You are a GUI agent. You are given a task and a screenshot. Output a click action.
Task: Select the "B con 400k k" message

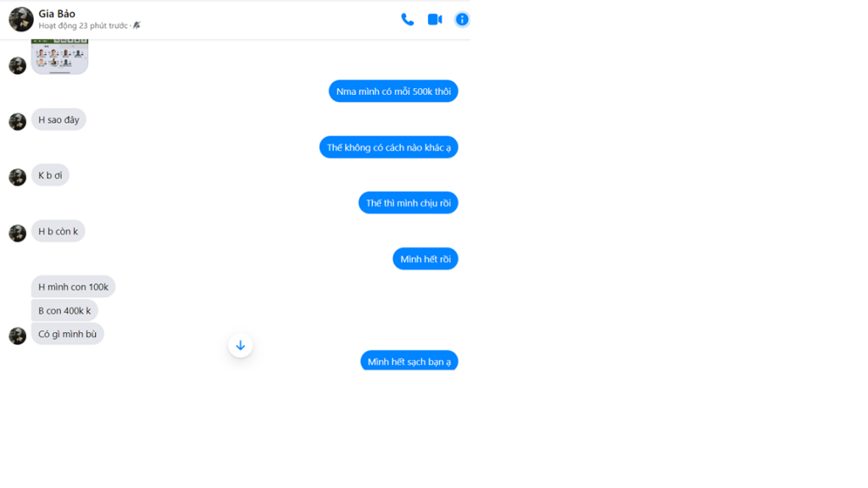click(x=64, y=310)
